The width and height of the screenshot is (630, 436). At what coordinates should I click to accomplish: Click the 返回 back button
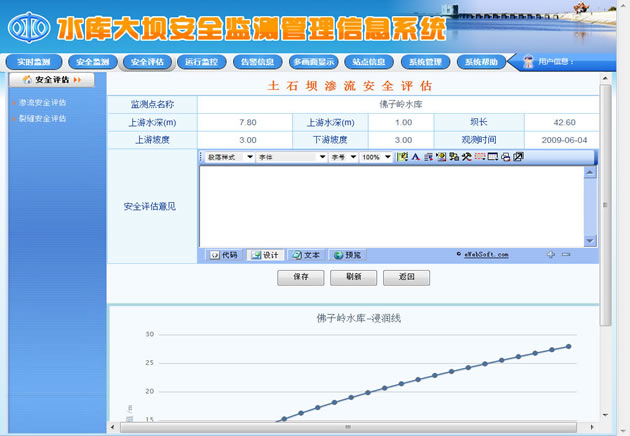click(x=406, y=277)
